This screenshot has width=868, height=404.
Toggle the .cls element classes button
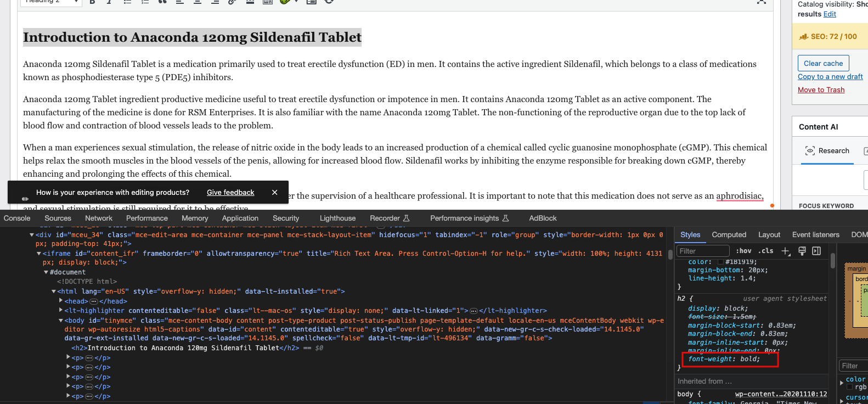click(766, 251)
